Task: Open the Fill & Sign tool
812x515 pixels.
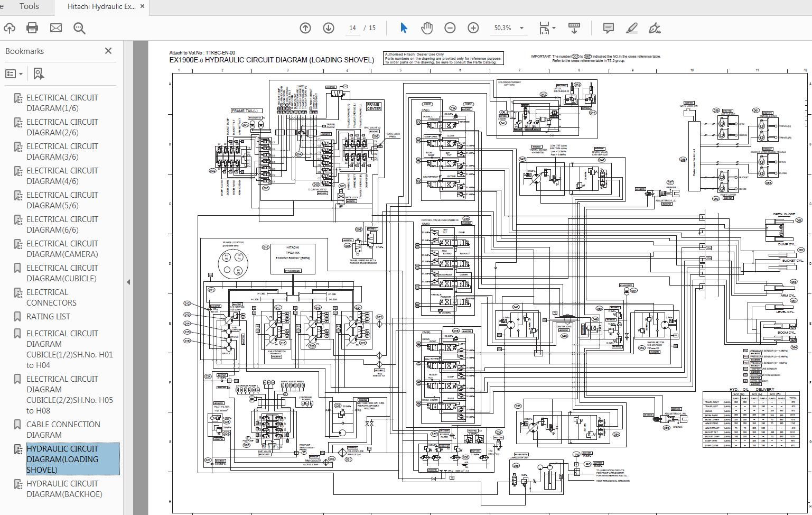Action: [655, 27]
